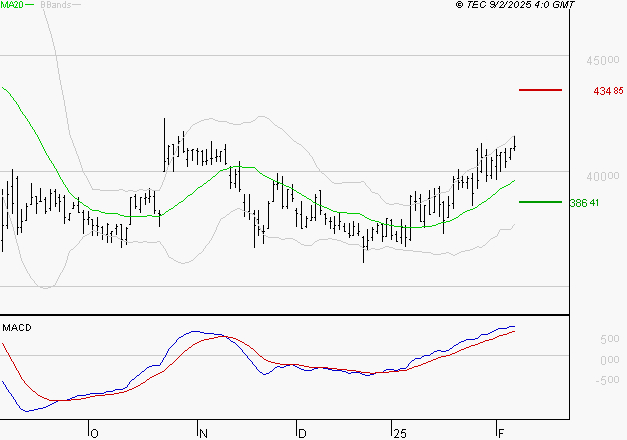Screen dimensions: 627x440
Task: Click the F month marker on time axis
Action: pos(501,434)
